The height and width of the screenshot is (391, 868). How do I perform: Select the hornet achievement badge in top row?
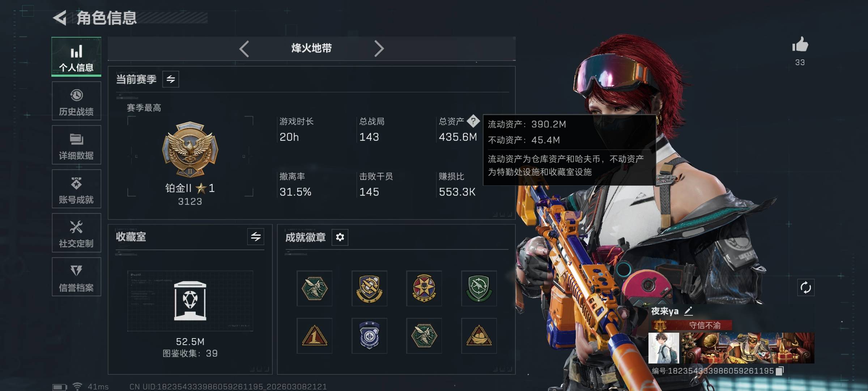pos(315,289)
